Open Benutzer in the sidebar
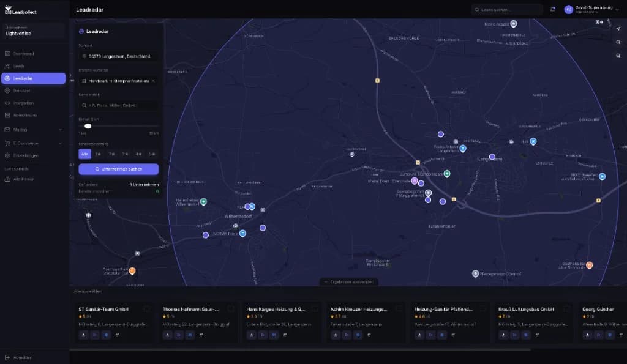 [34, 91]
